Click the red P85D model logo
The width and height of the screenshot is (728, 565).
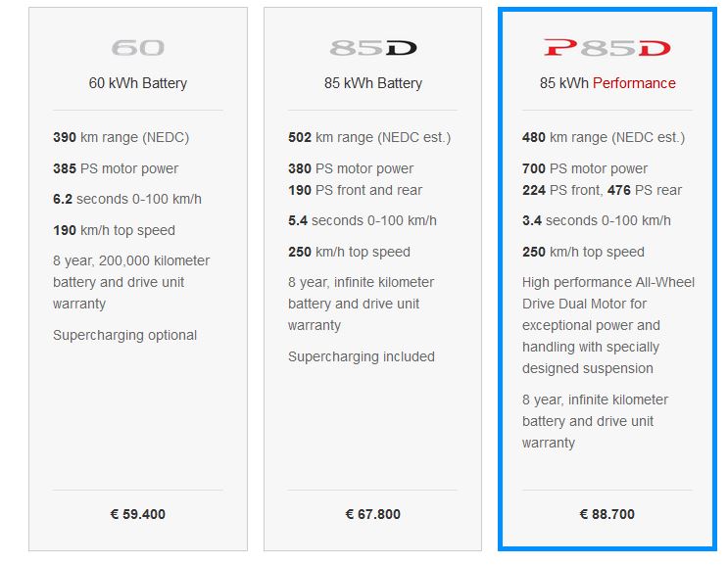click(x=607, y=48)
